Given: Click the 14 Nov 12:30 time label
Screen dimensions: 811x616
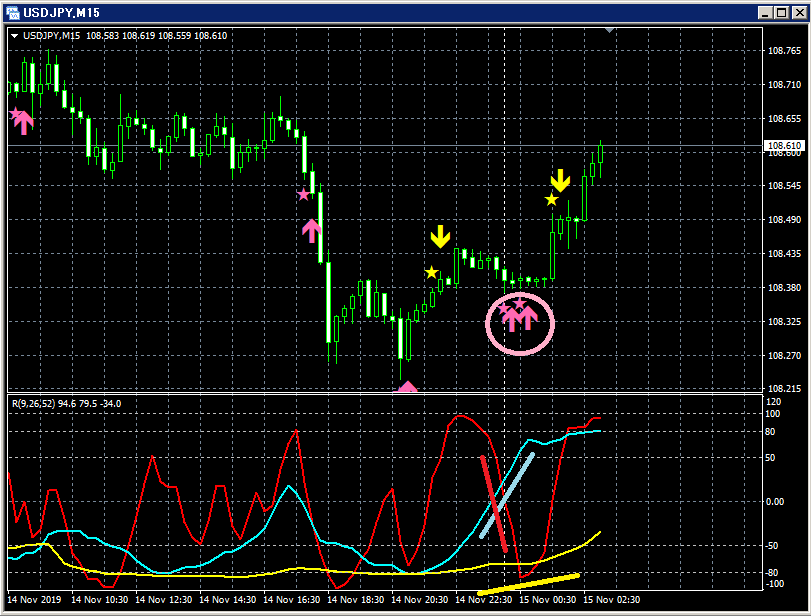Looking at the screenshot, I should 163,600.
